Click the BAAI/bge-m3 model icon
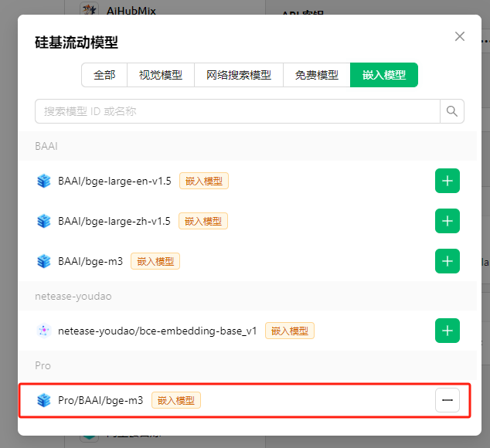Screen dimensions: 490x448 [44, 261]
